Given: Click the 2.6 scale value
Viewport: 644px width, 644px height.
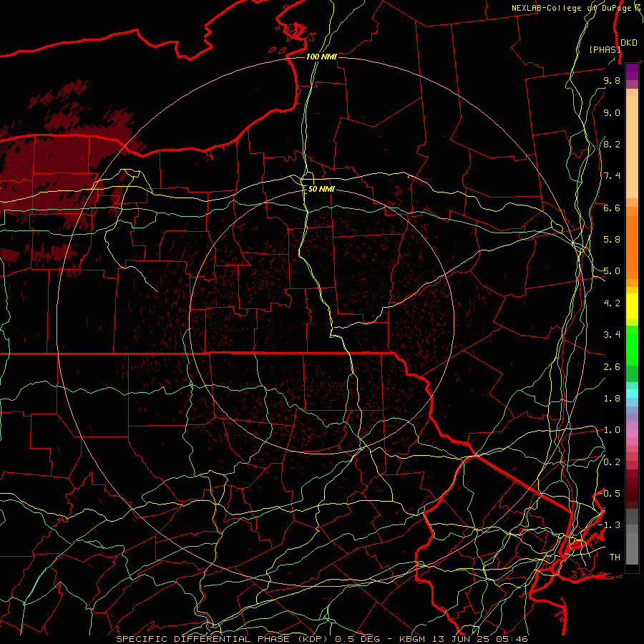Looking at the screenshot, I should 612,367.
